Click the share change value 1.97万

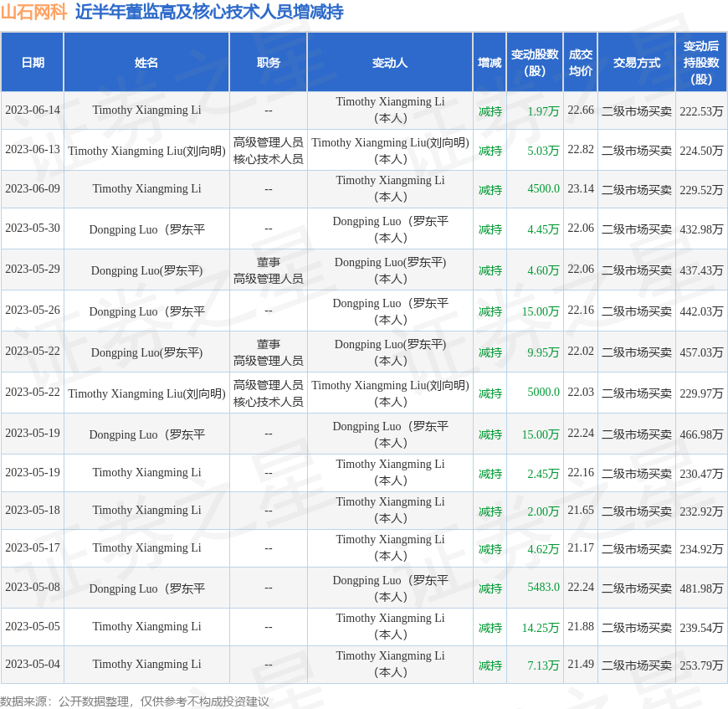543,111
